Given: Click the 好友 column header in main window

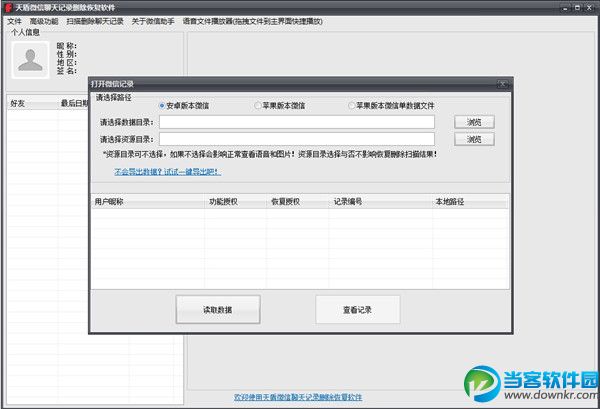Looking at the screenshot, I should 32,103.
